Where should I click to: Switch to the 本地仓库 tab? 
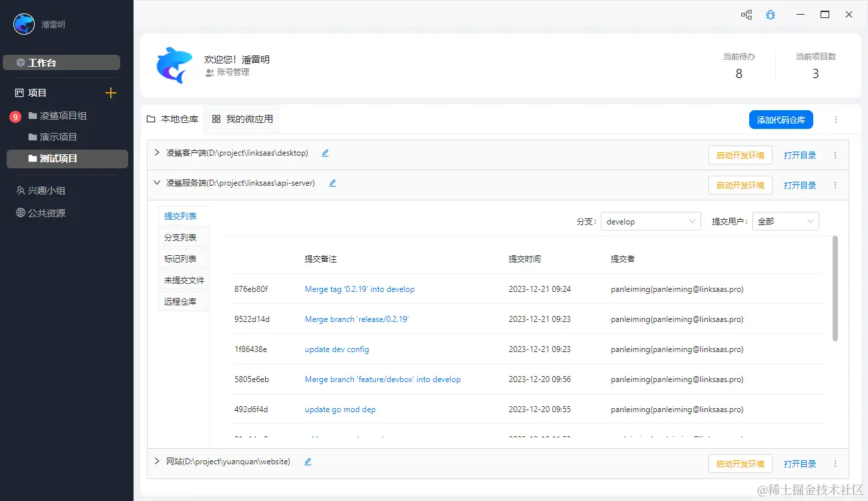(x=173, y=120)
